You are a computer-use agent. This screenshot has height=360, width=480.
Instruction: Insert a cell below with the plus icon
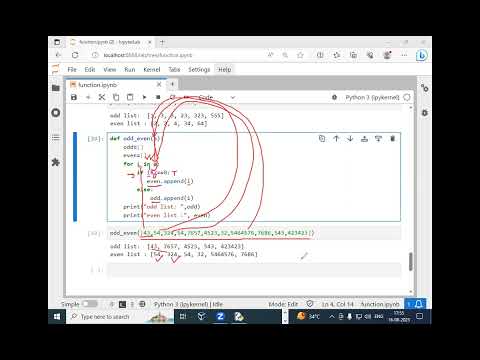pos(88,97)
